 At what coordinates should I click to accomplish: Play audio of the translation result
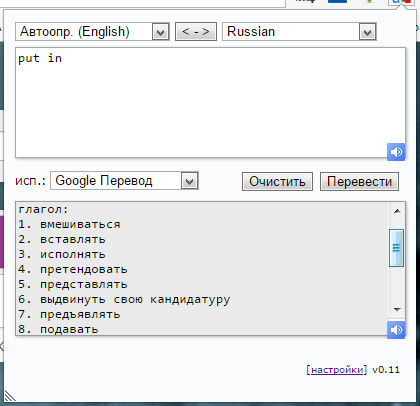(x=396, y=330)
